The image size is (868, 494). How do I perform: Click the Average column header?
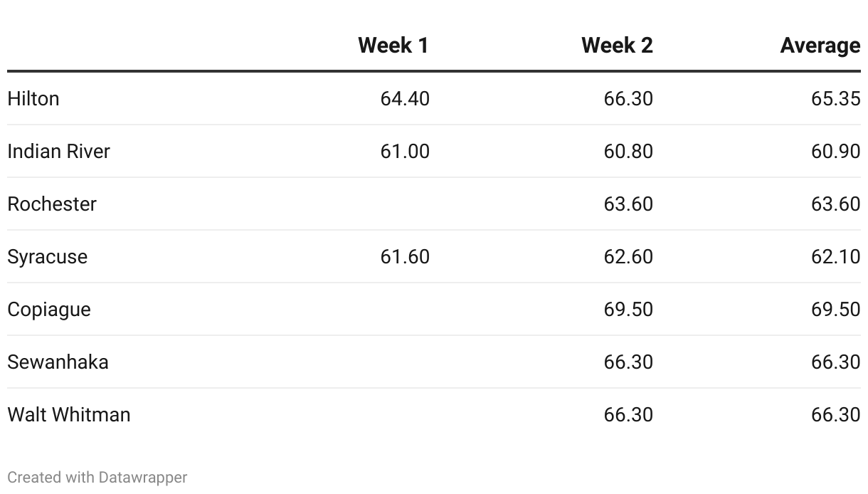[820, 46]
